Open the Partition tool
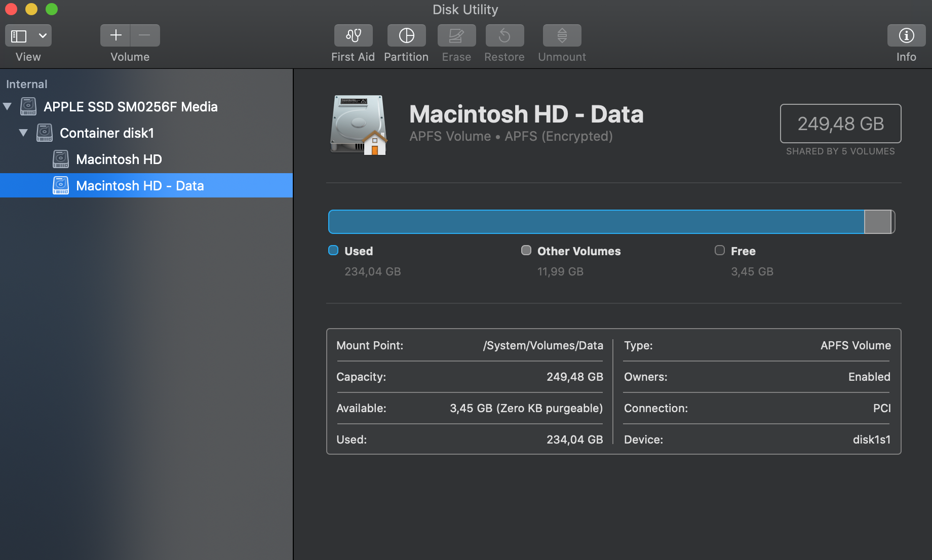 tap(406, 35)
